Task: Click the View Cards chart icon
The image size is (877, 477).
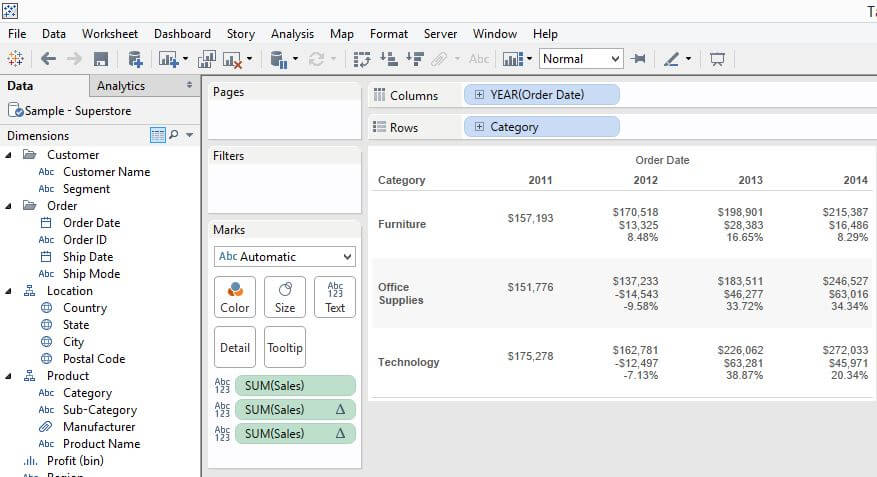Action: pos(512,59)
